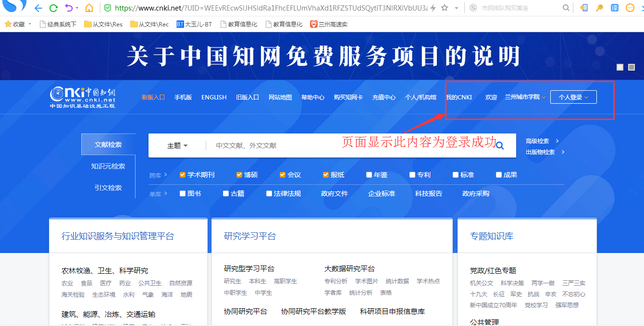Open 充值中心 recharge center
The image size is (644, 326).
(384, 97)
